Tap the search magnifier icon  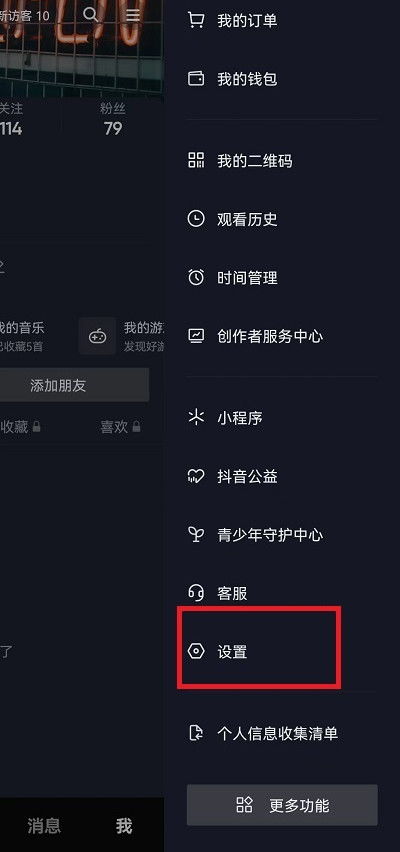91,15
